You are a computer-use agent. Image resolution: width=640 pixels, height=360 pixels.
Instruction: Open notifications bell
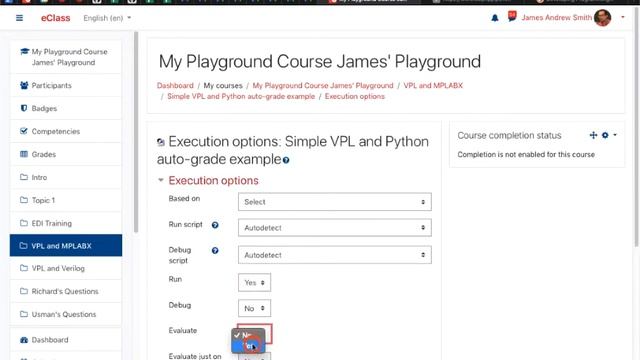[x=495, y=18]
